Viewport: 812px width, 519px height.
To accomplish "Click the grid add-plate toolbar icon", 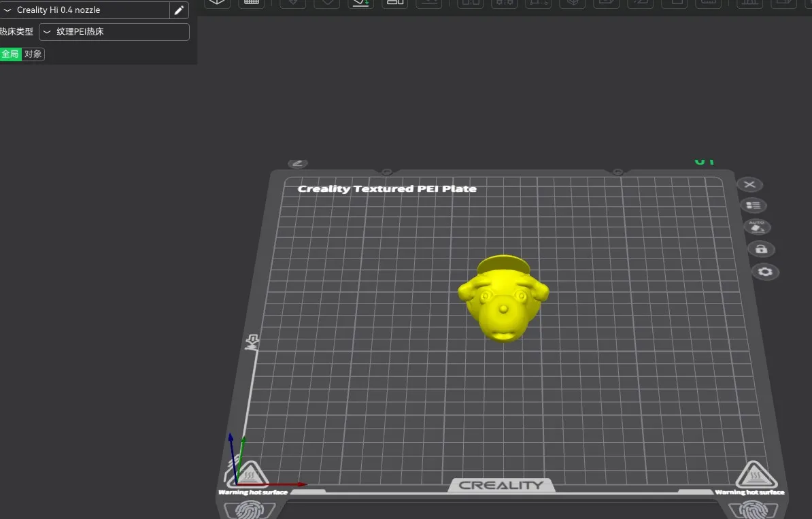I will [251, 3].
